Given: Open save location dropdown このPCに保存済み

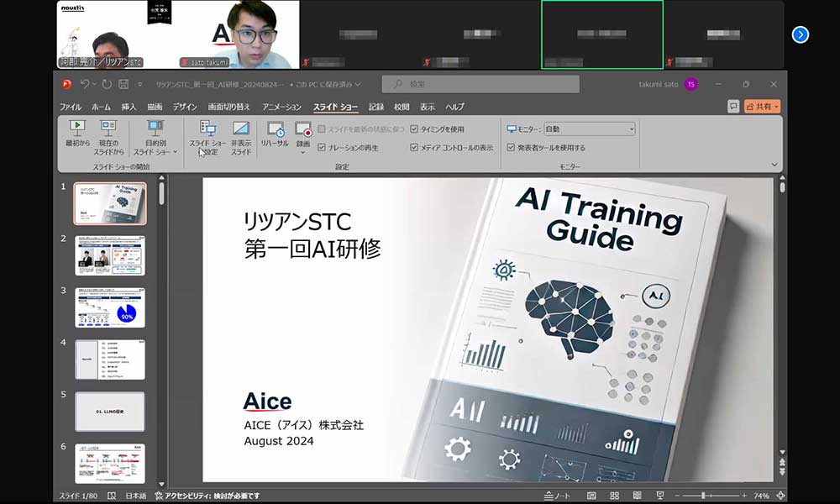Looking at the screenshot, I should [357, 84].
